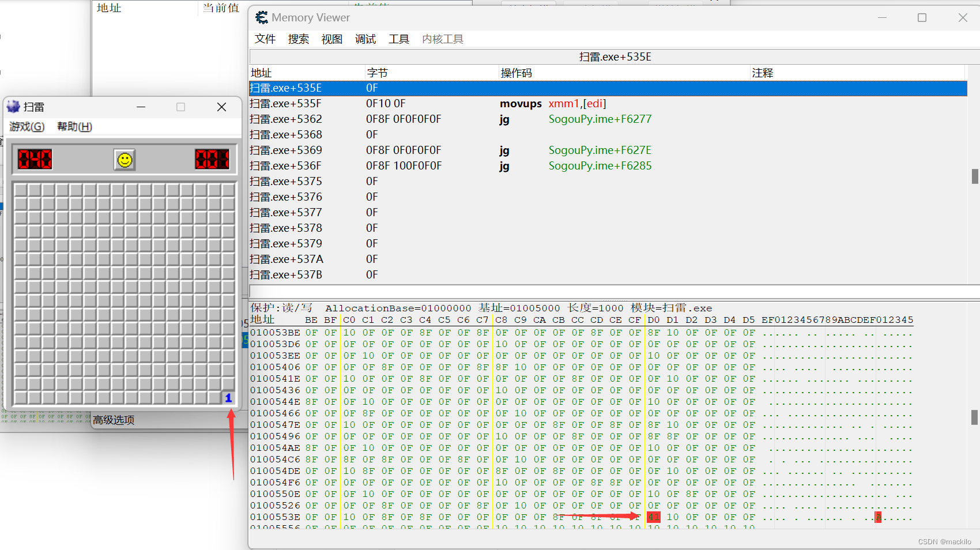Open the 视图 menu in Memory Viewer
The height and width of the screenshot is (550, 980).
point(332,39)
